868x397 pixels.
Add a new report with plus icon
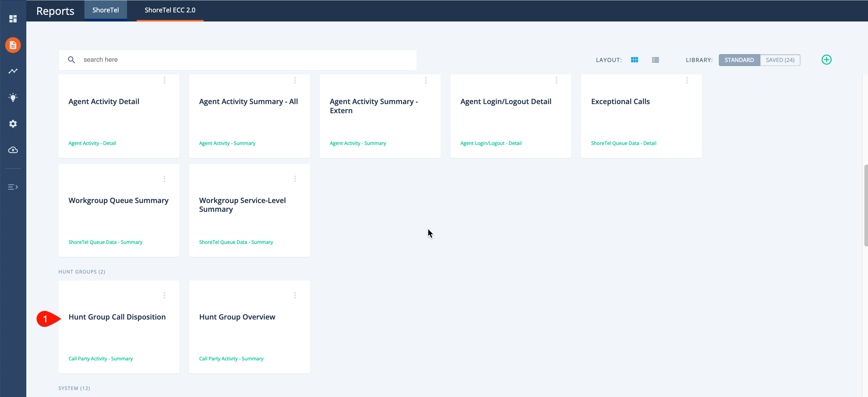(x=827, y=60)
